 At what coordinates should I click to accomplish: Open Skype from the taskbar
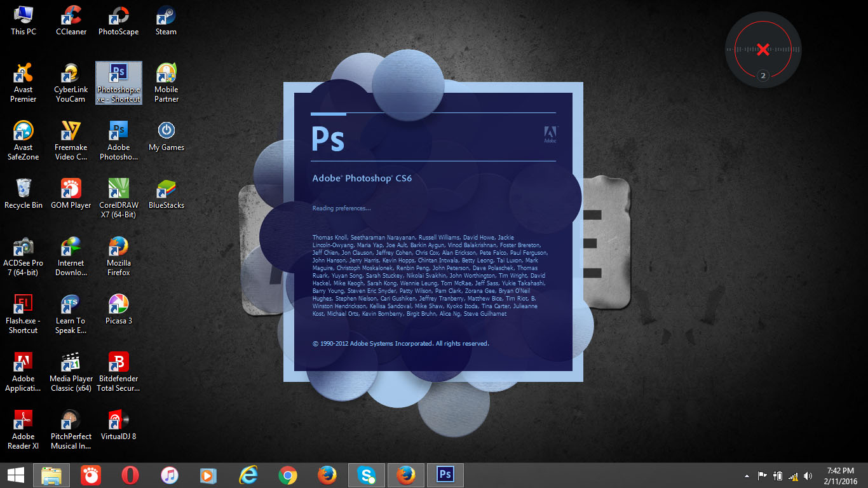tap(367, 475)
